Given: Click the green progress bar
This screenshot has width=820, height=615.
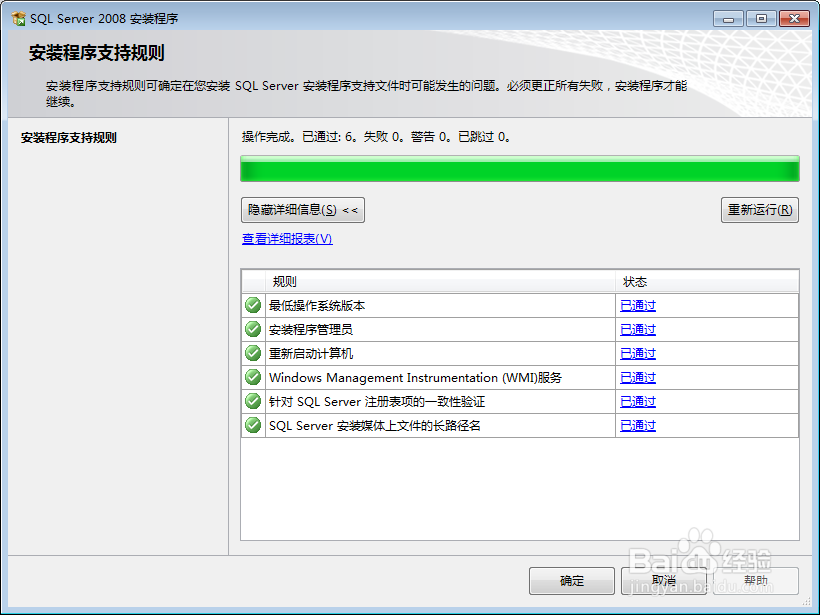Looking at the screenshot, I should coord(520,169).
